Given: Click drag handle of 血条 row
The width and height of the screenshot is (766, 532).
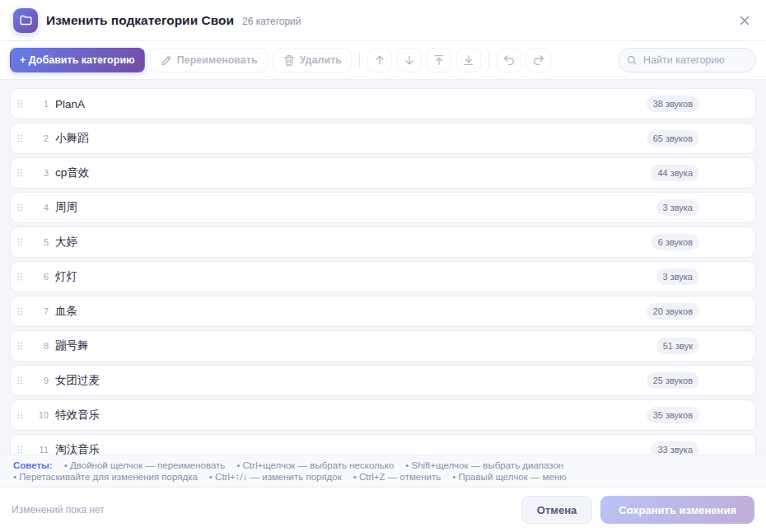Looking at the screenshot, I should click(20, 311).
